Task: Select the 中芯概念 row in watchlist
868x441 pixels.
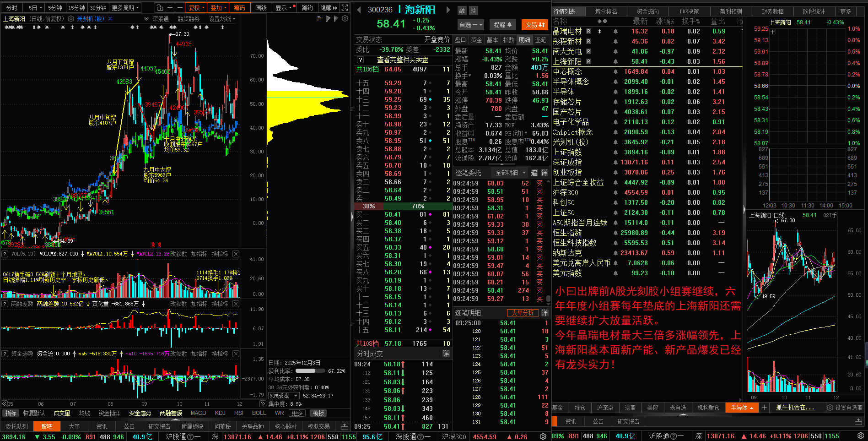Action: pos(647,71)
